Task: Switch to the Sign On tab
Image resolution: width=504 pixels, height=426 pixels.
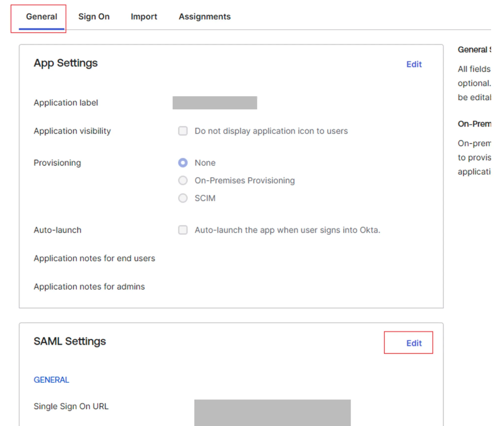Action: point(94,16)
